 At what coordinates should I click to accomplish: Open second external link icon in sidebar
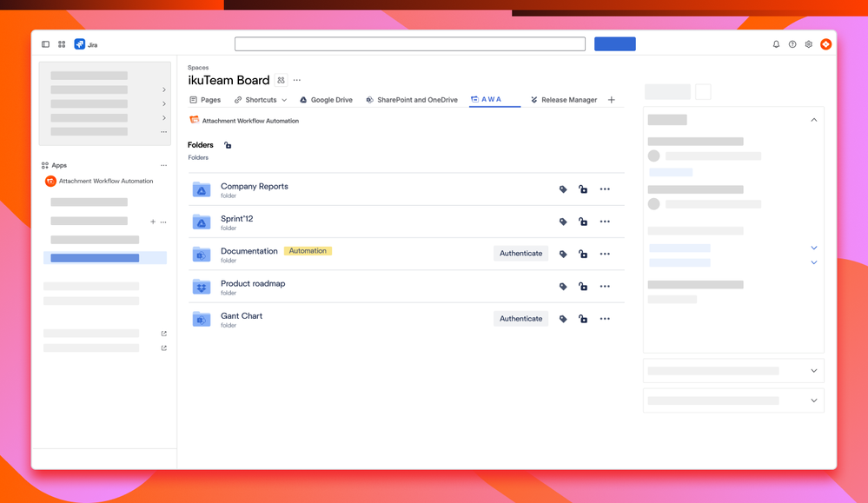click(x=164, y=348)
